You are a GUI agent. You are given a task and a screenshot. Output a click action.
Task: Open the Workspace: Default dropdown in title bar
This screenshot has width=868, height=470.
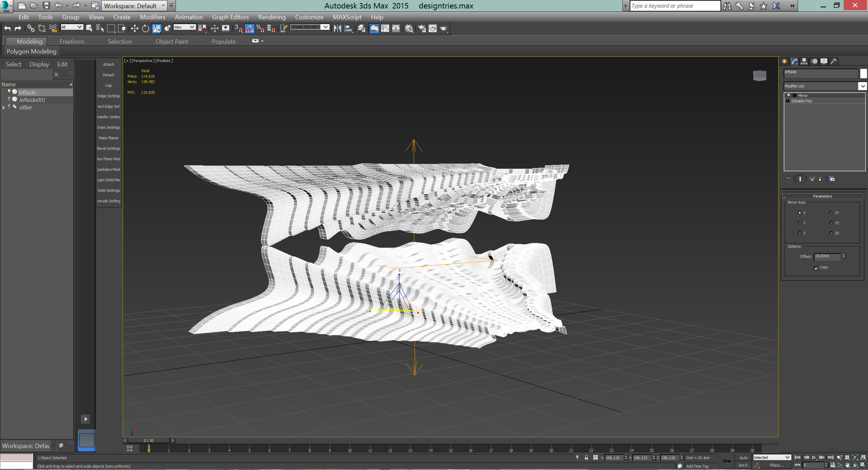(163, 6)
